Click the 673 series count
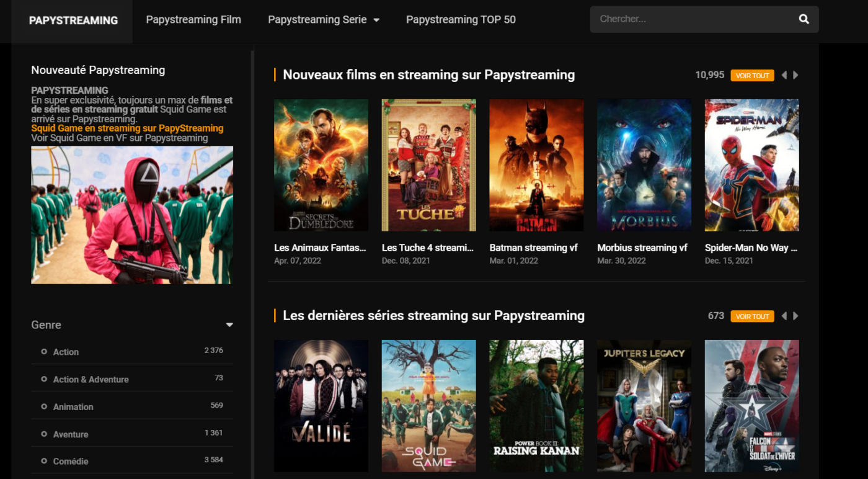Screen dimensions: 868x479 click(x=716, y=315)
